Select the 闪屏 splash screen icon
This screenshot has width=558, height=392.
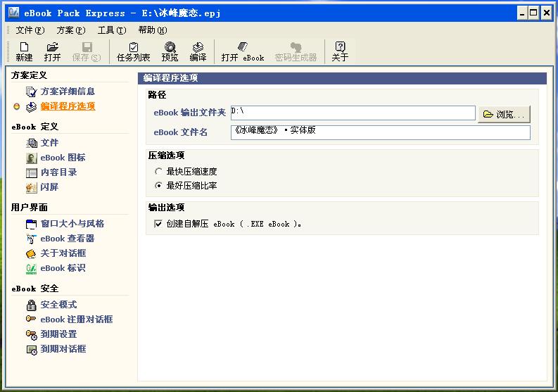(32, 188)
